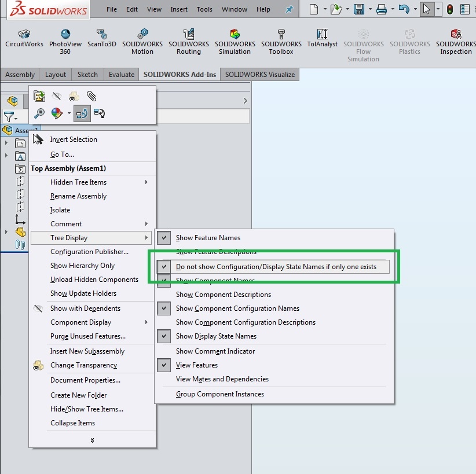Switch to the Sketch tab

click(87, 75)
